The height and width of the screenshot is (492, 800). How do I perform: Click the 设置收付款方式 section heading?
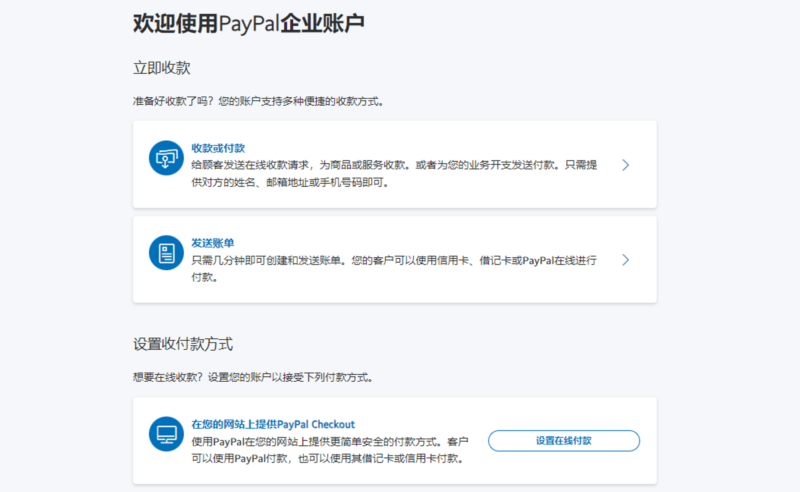click(183, 344)
